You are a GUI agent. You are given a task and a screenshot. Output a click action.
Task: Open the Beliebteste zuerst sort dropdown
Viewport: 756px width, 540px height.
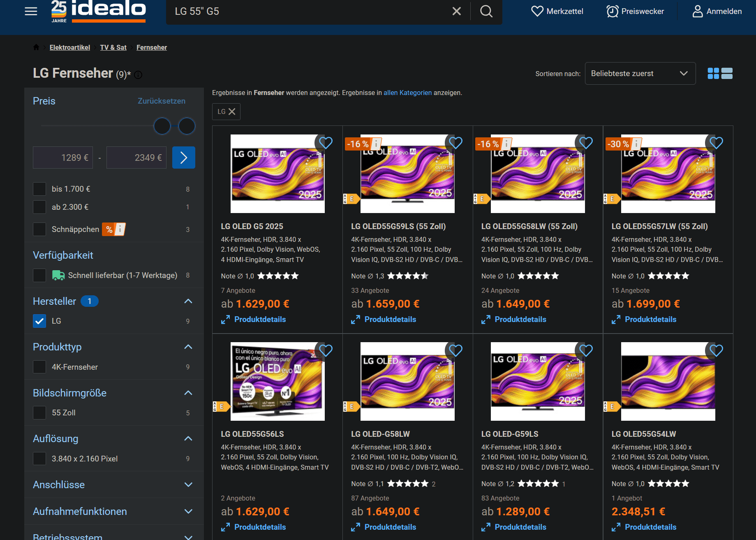[x=640, y=74]
